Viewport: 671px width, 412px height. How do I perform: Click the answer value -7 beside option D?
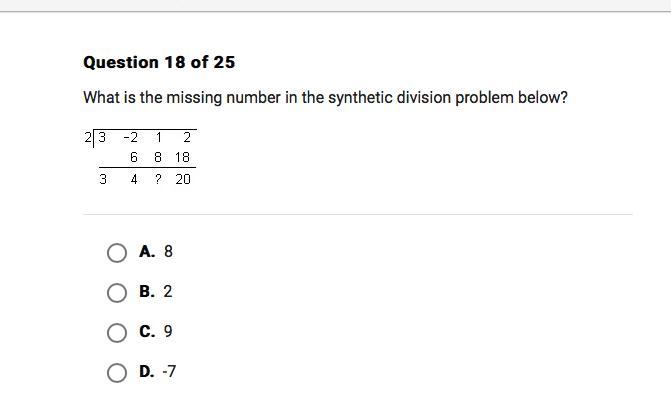point(169,371)
